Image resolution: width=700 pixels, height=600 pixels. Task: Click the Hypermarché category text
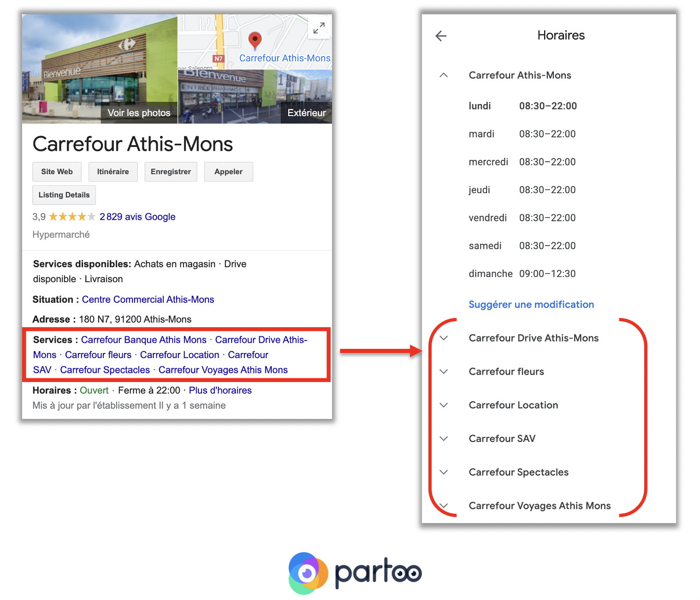[61, 235]
